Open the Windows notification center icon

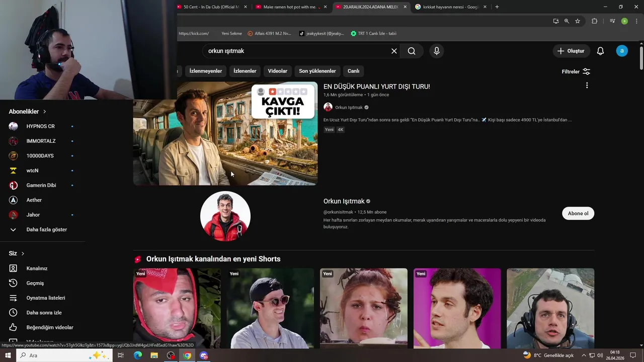633,355
